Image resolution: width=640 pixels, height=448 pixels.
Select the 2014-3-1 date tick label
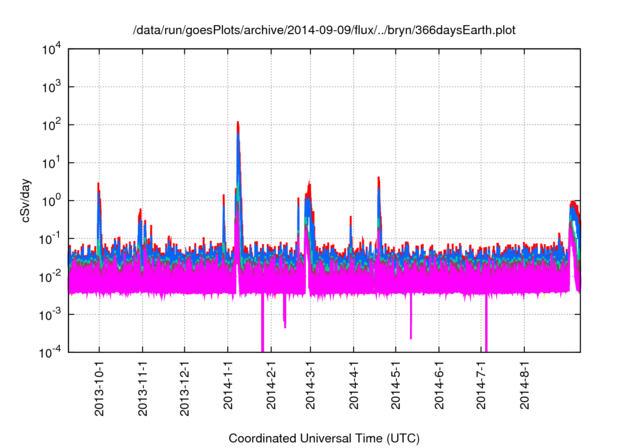tap(309, 388)
